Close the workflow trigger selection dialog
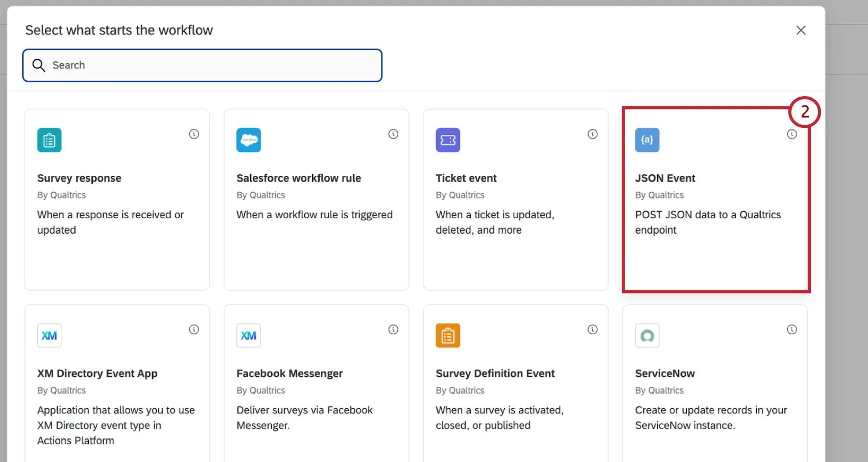The width and height of the screenshot is (868, 462). [801, 31]
